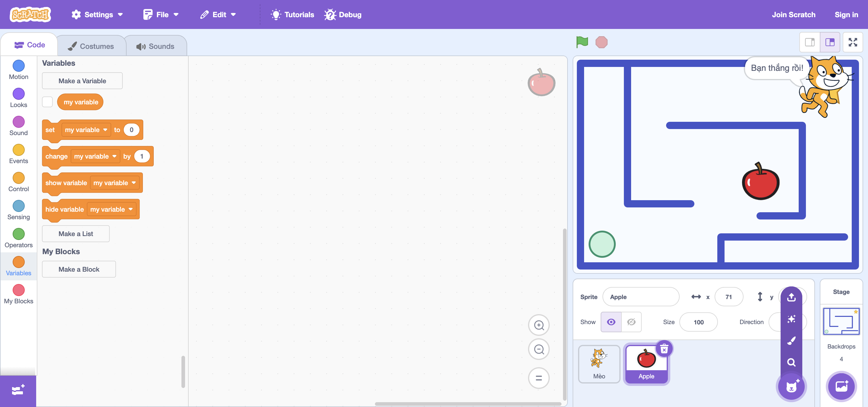Show the Apple sprite with eye toggle
The width and height of the screenshot is (868, 407).
pyautogui.click(x=611, y=322)
